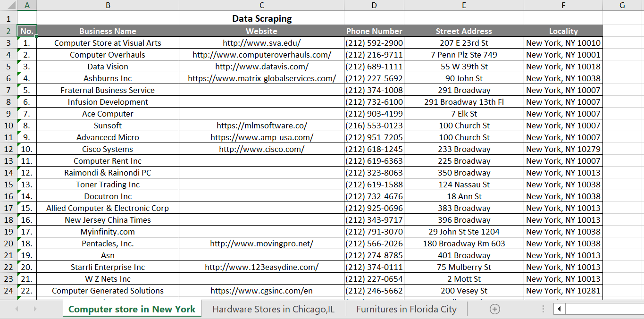Open the http://www.sva.edu/ link
644x319 pixels.
tap(261, 43)
